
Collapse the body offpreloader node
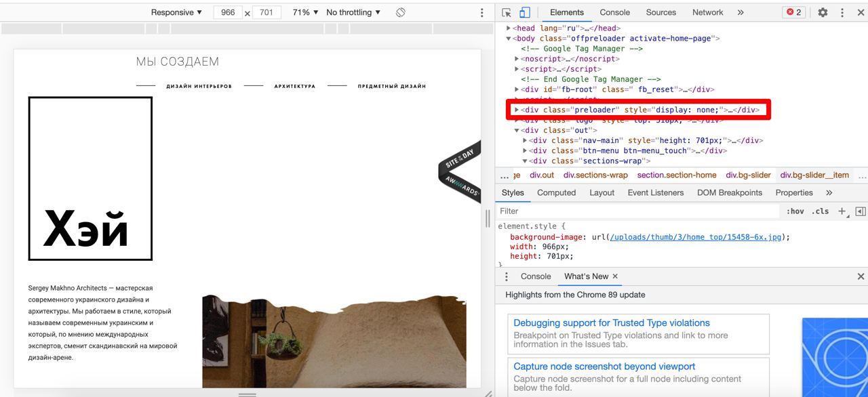tap(509, 39)
